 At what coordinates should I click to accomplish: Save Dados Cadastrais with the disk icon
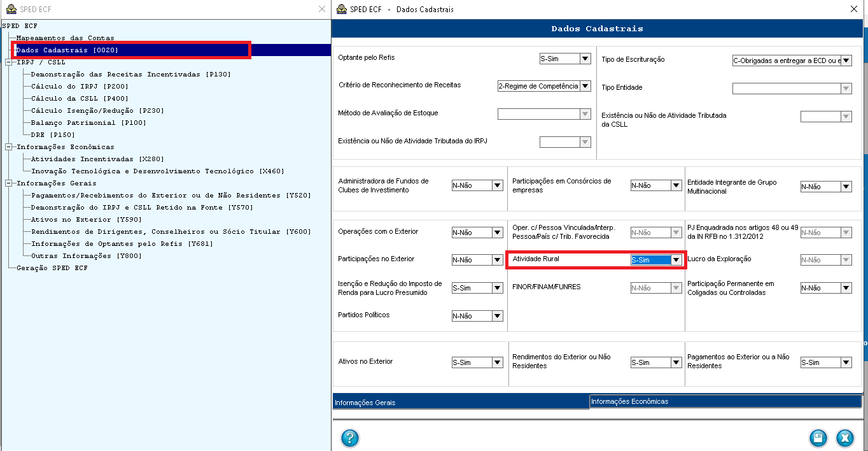click(x=818, y=438)
